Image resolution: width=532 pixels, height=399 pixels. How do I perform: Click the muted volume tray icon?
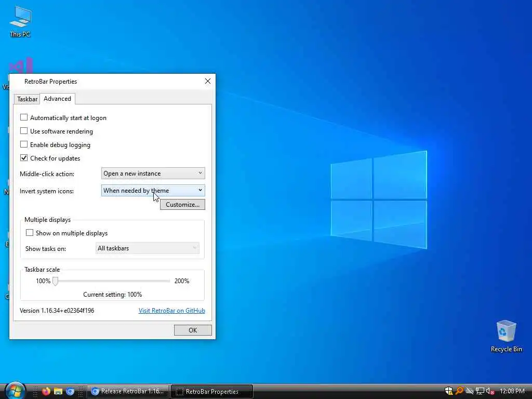click(489, 391)
